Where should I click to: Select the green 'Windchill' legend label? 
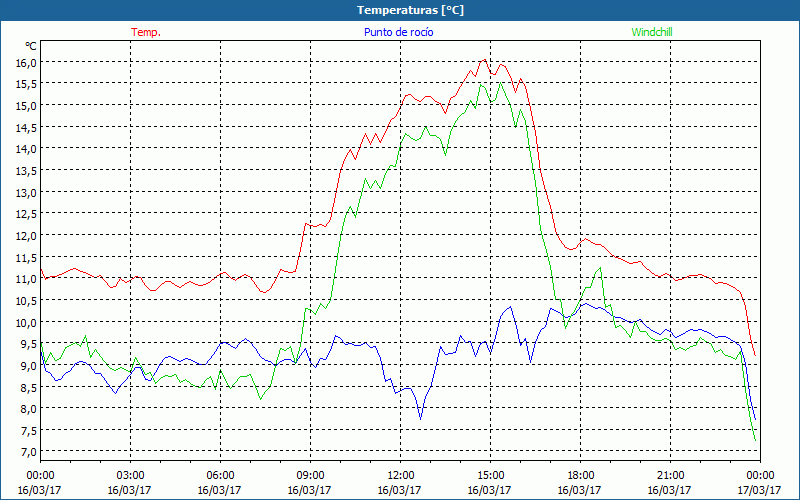652,32
